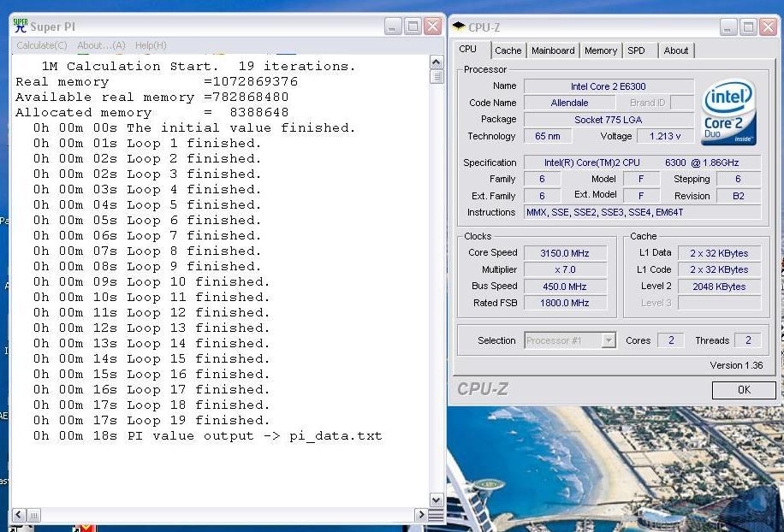Click the 'Version 1.36' text in CPU-Z
784x532 pixels.
coord(736,366)
